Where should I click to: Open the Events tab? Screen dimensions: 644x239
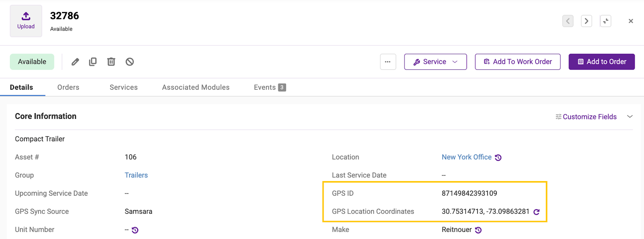(269, 87)
